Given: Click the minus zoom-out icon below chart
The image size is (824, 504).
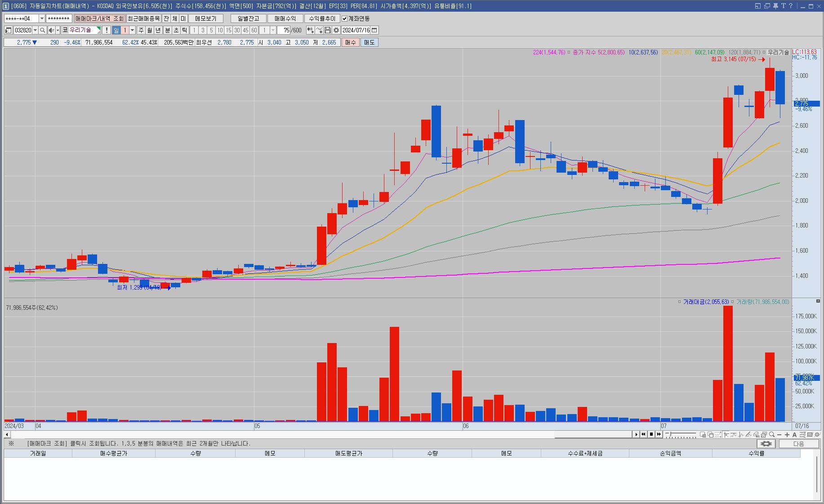Looking at the screenshot, I should click(779, 434).
